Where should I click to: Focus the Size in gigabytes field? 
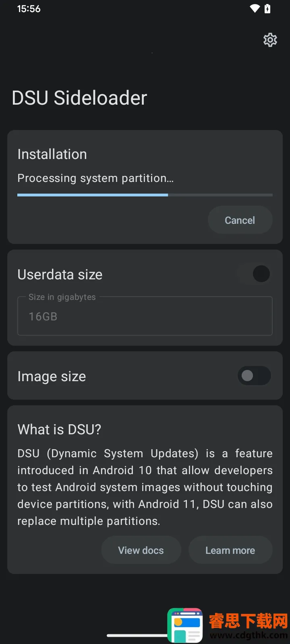145,316
